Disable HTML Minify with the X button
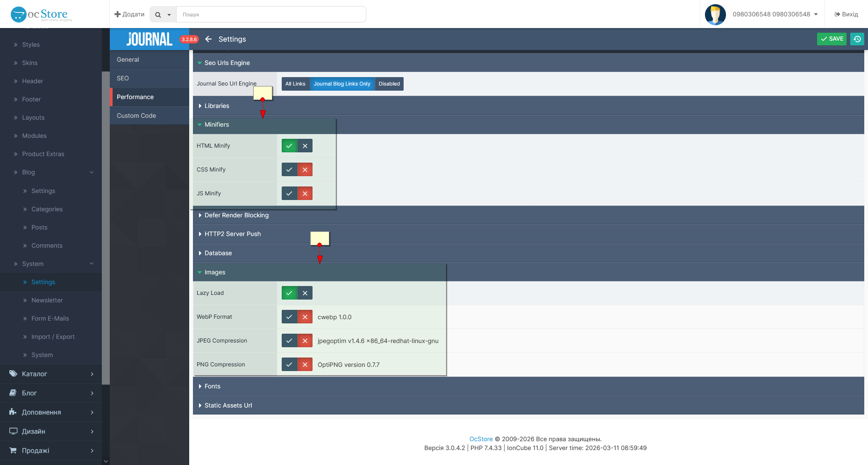The width and height of the screenshot is (868, 465). coord(305,146)
